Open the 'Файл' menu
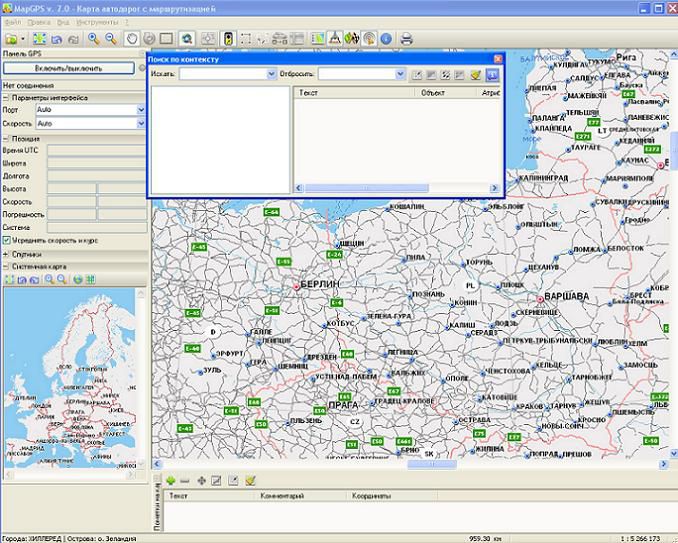Screen dimensions: 678x543 [x=12, y=20]
